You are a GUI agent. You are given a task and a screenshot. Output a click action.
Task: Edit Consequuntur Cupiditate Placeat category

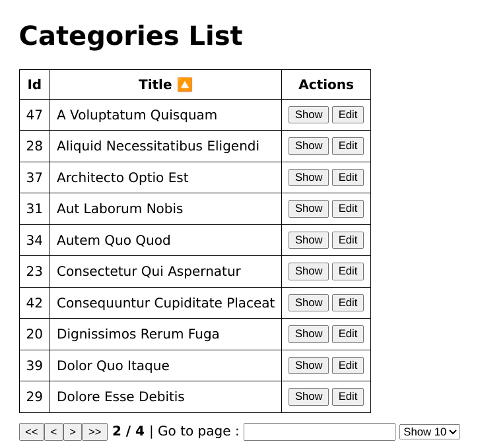[x=347, y=303]
